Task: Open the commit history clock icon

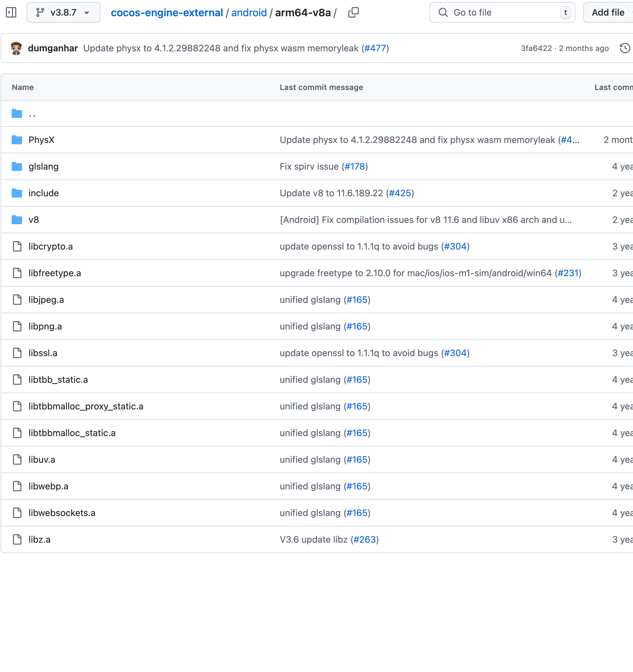Action: [625, 48]
